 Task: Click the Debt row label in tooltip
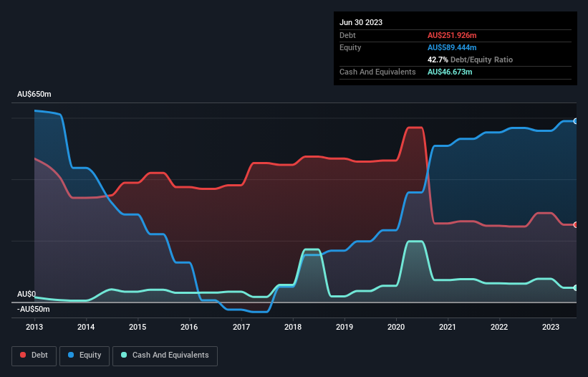coord(347,35)
